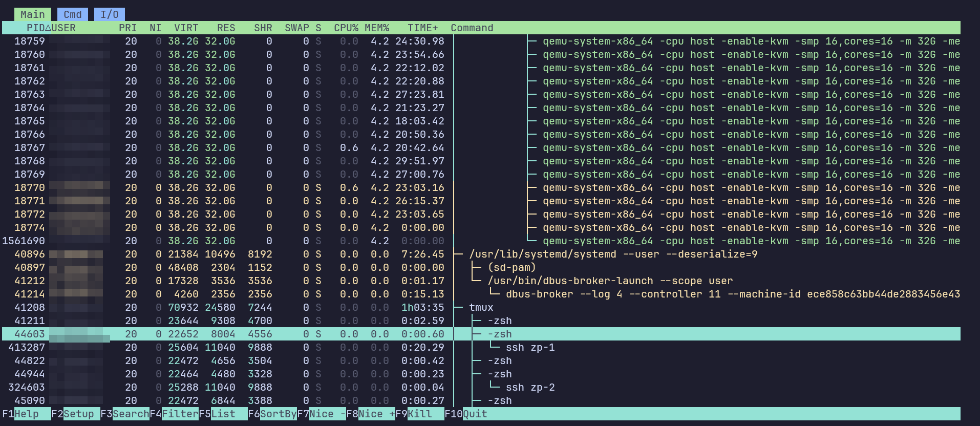
Task: Select the qemu thread with PID 18767
Action: (481, 147)
